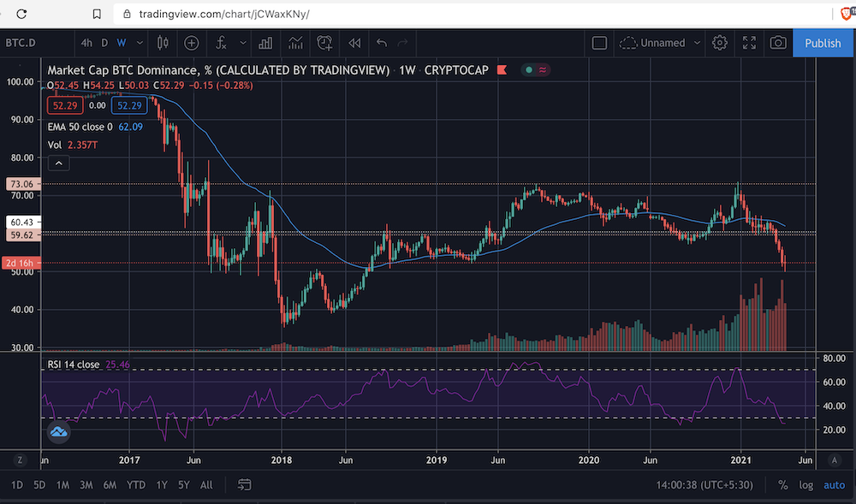Switch to the 4h interval
This screenshot has height=504, width=856.
pyautogui.click(x=86, y=43)
